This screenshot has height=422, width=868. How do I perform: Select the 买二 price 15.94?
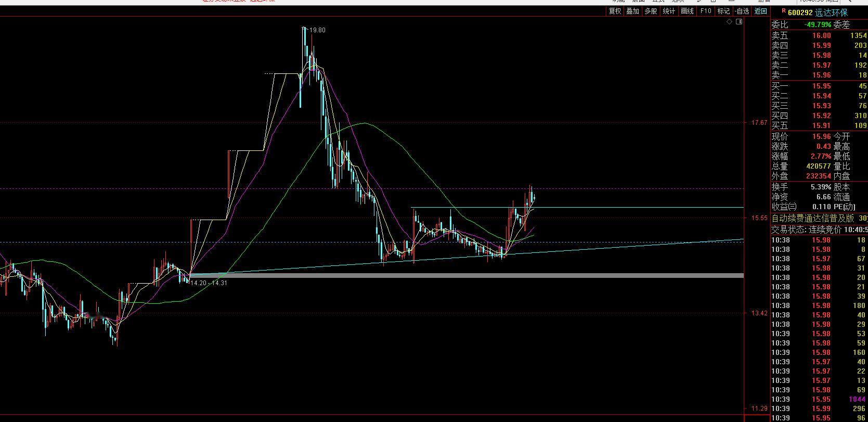pos(822,96)
